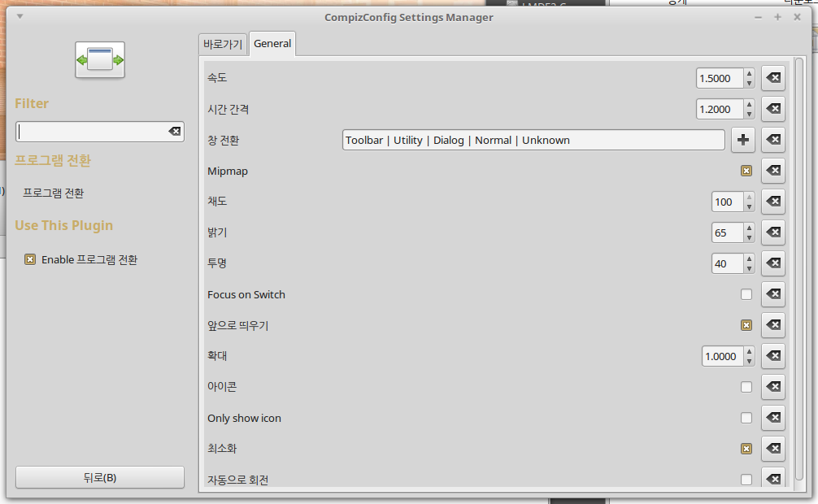Reset the 아이콘 setting to default

pos(773,387)
